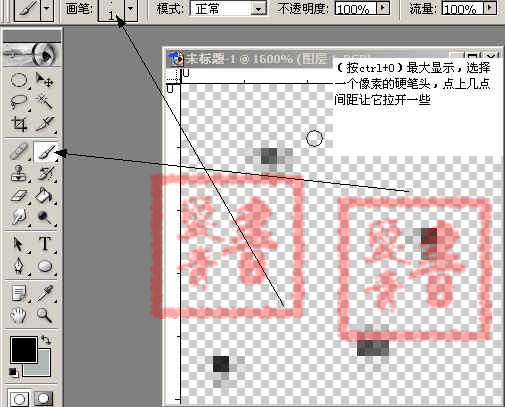
Task: Pick the Magic Wand tool
Action: (x=45, y=102)
